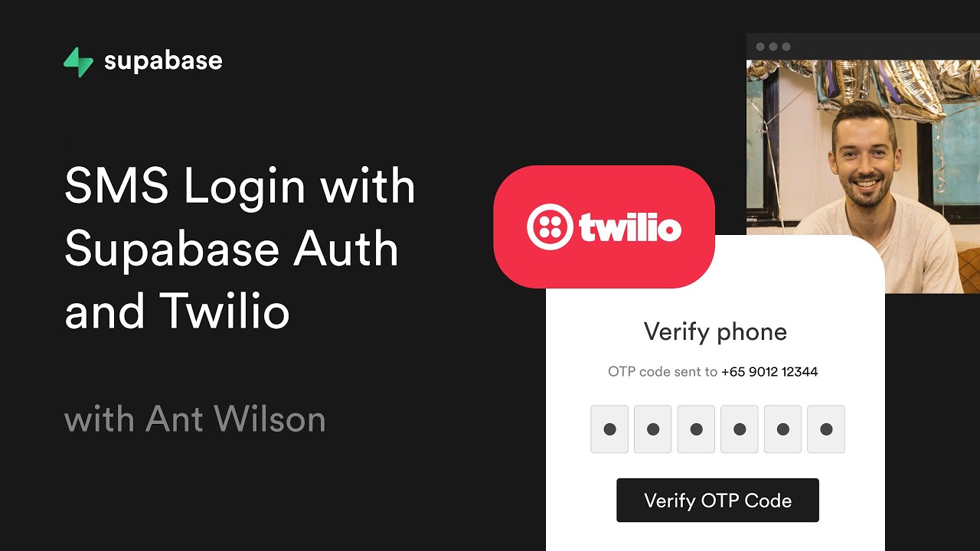Click the 'OTP code sent to' label
Image resolution: width=980 pixels, height=551 pixels.
662,372
